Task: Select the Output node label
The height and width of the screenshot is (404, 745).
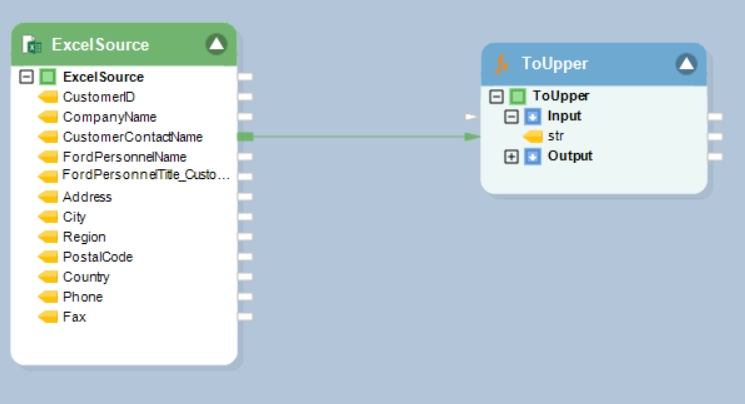Action: pos(570,156)
